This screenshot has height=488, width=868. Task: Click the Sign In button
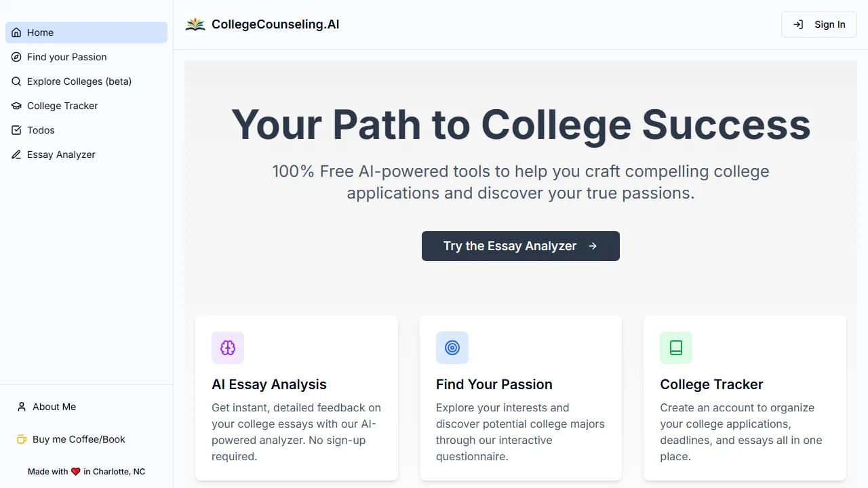tap(818, 24)
